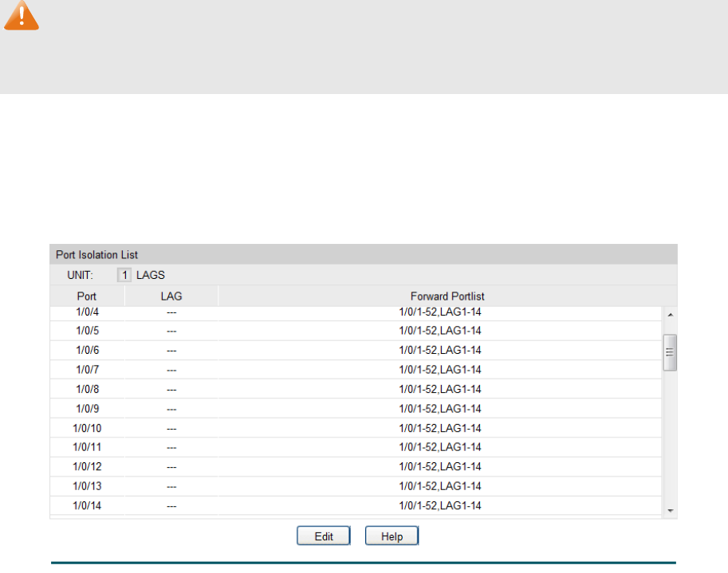Viewport: 728px width, 573px height.
Task: Select unit 1 button
Action: point(124,275)
